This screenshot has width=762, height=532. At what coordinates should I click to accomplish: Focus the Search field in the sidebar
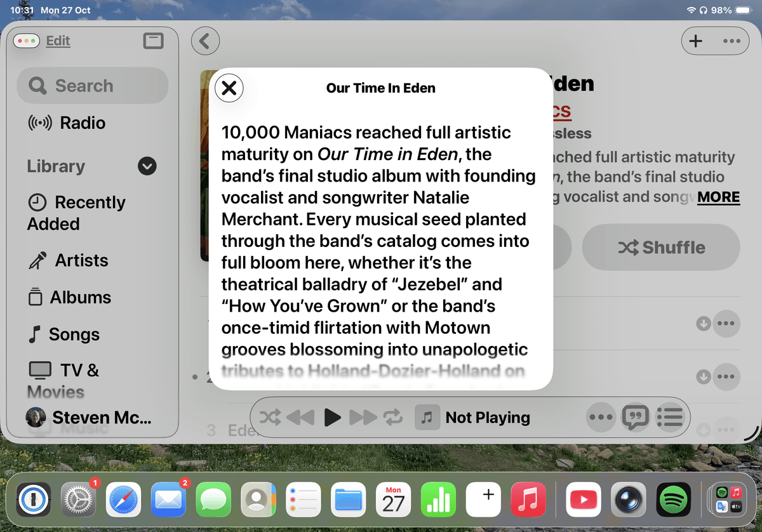click(x=93, y=86)
